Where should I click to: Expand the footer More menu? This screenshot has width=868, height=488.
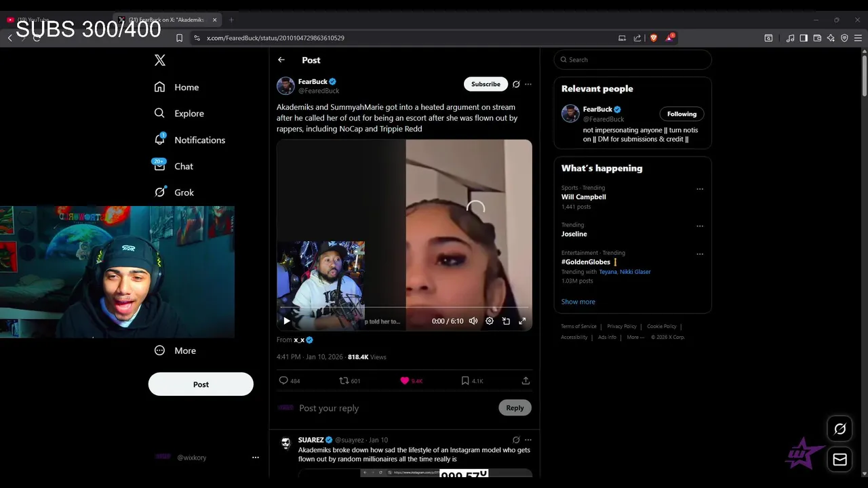tap(635, 337)
